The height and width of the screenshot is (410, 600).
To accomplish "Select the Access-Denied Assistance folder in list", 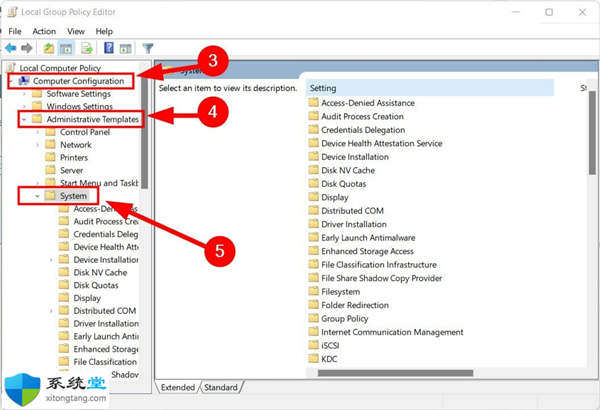I will click(x=362, y=103).
